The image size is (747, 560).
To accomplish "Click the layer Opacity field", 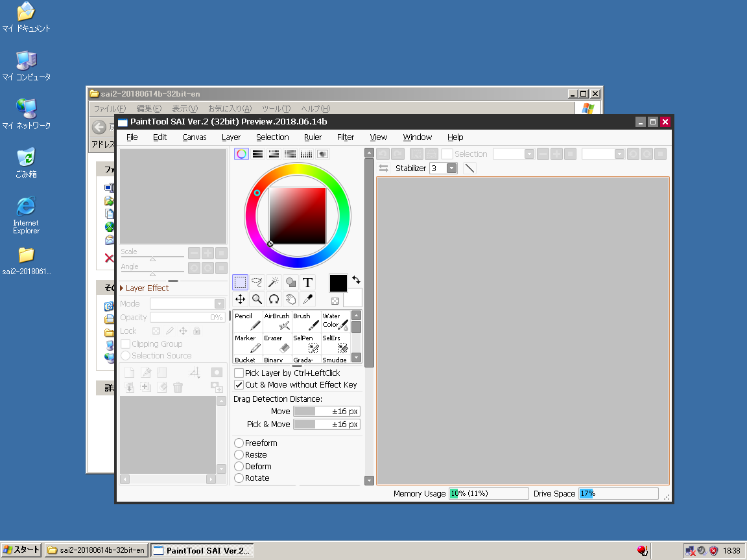I will [187, 317].
